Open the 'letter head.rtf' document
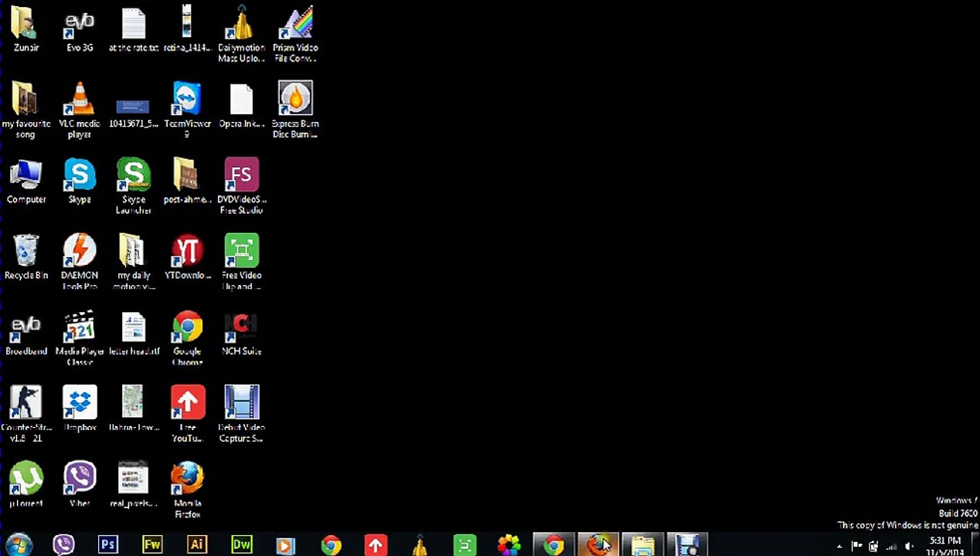 click(134, 334)
